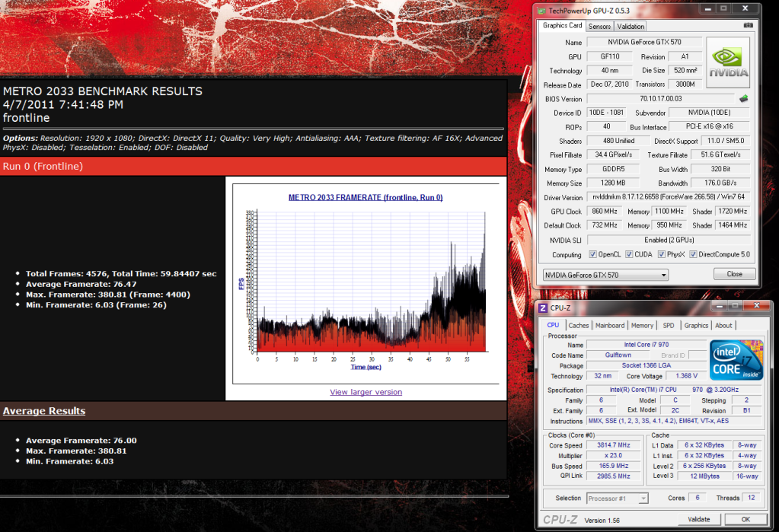
Task: Click the Memory Size value 1280 MB
Action: pyautogui.click(x=613, y=183)
